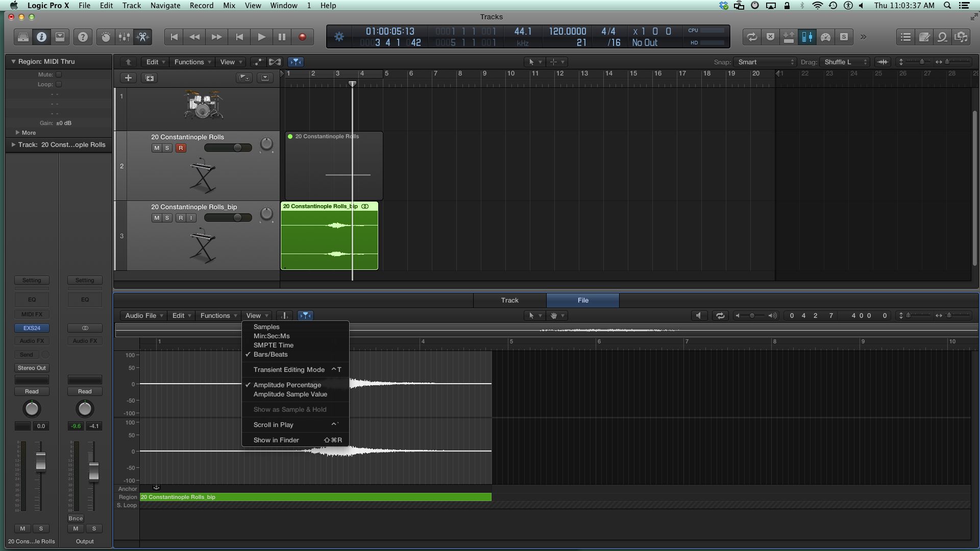Toggle the region Loop checkbox
The height and width of the screenshot is (551, 980).
tap(59, 84)
